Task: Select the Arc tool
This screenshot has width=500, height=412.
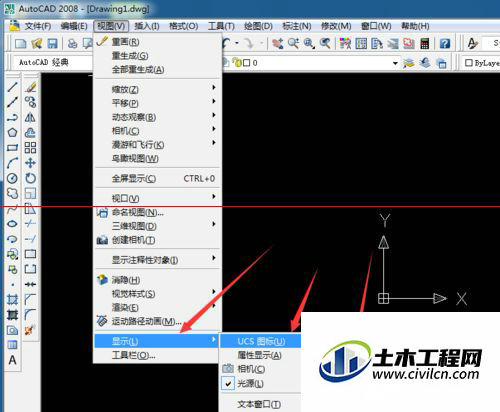Action: click(x=12, y=163)
